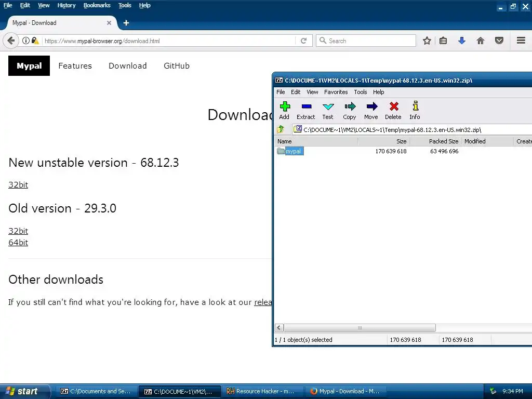Click the browser Search box
The image size is (532, 399).
(366, 41)
